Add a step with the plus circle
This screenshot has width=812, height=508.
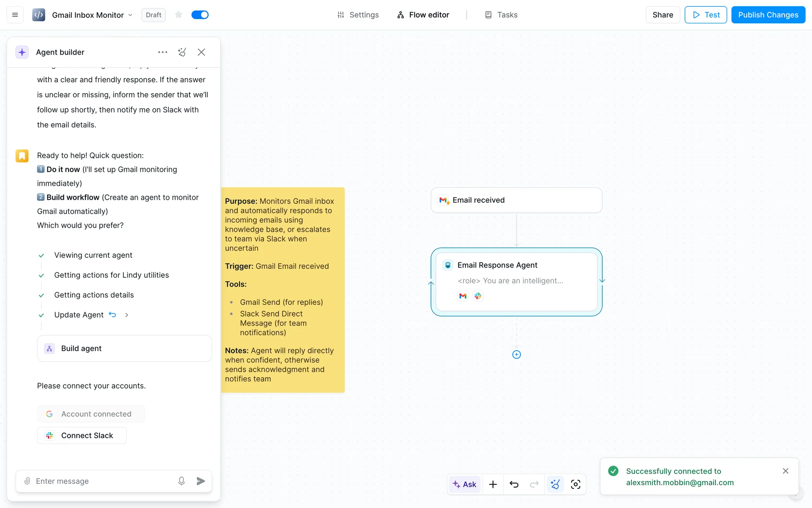516,355
